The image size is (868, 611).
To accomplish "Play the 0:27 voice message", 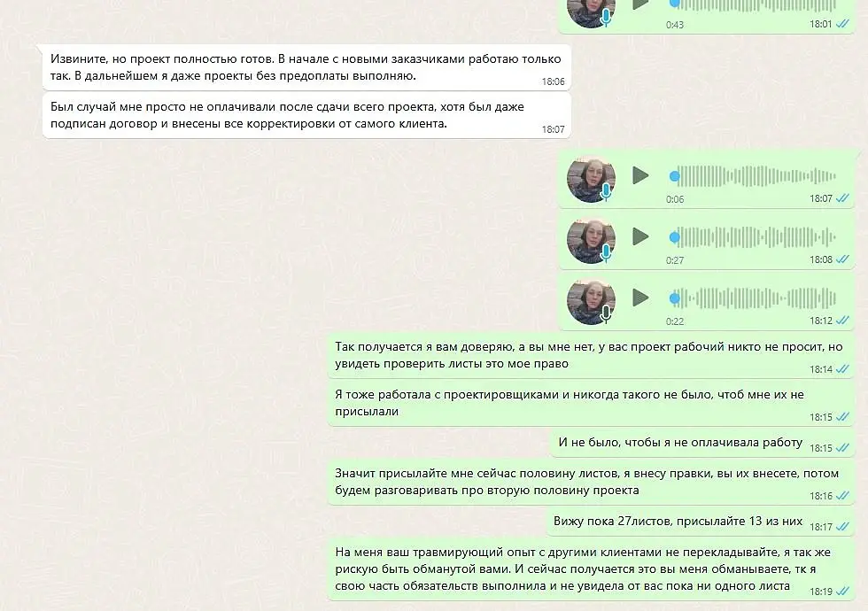I will 640,237.
